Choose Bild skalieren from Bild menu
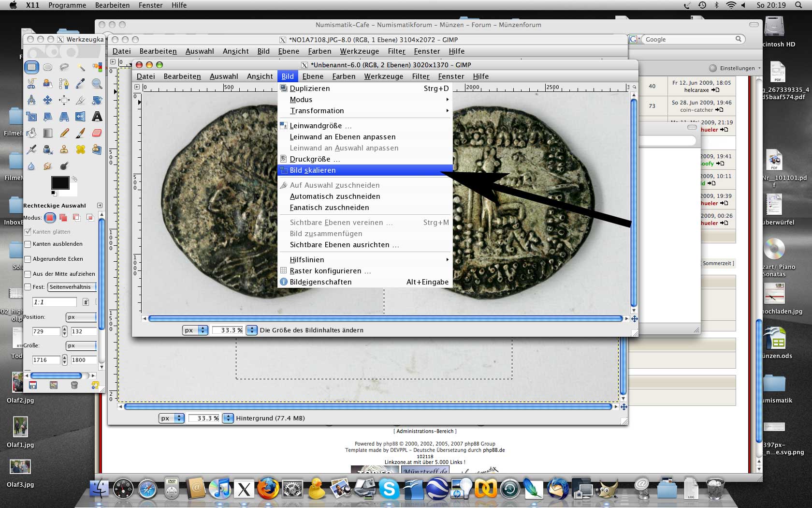The height and width of the screenshot is (508, 812). [x=313, y=170]
